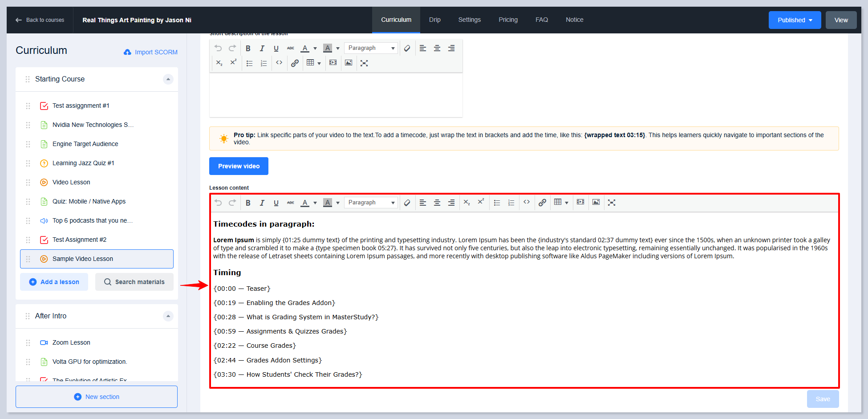Open the Notice tab
Screen dimensions: 868x419
pos(575,20)
